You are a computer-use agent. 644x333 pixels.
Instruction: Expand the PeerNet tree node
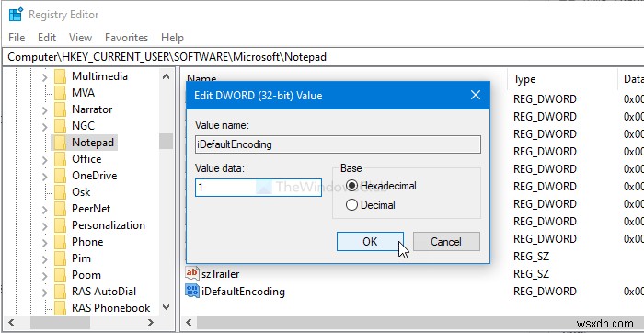(x=45, y=209)
